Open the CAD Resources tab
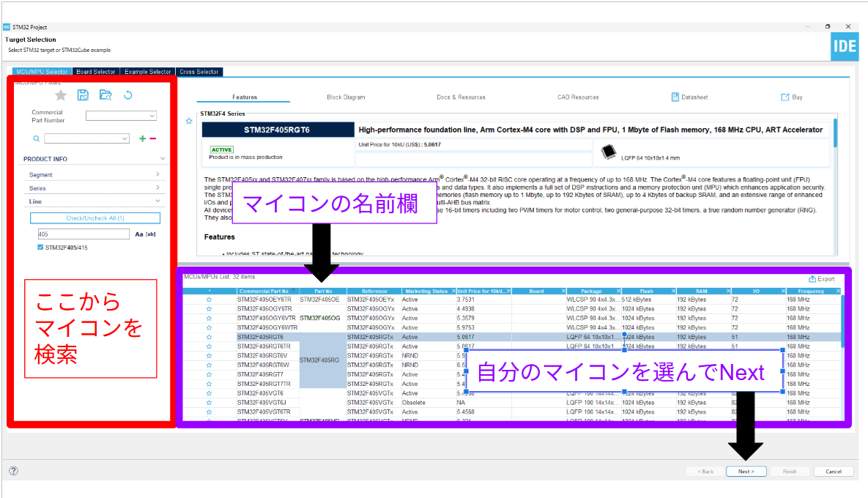The height and width of the screenshot is (498, 868). 578,97
